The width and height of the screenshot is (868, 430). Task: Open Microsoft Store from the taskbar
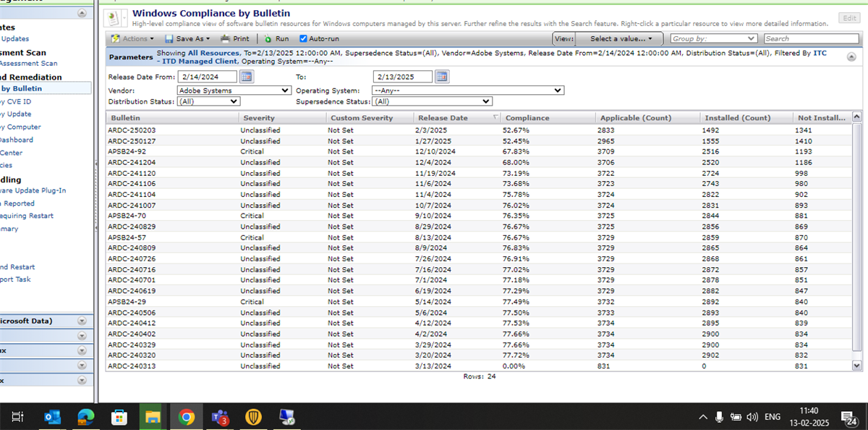point(119,417)
